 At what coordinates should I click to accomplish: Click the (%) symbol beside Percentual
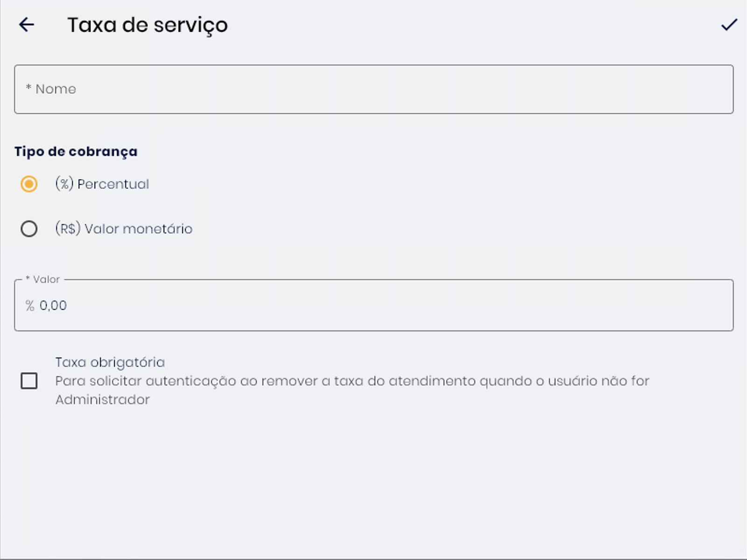pyautogui.click(x=64, y=184)
